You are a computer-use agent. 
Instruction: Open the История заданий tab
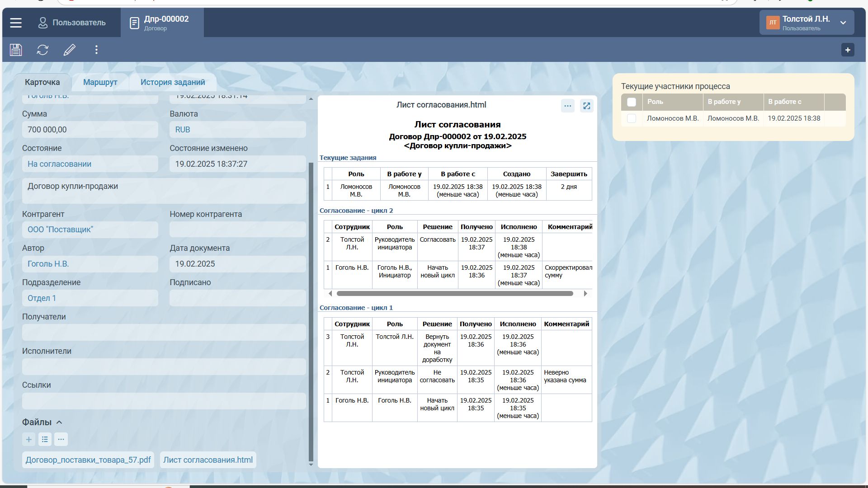(x=172, y=82)
